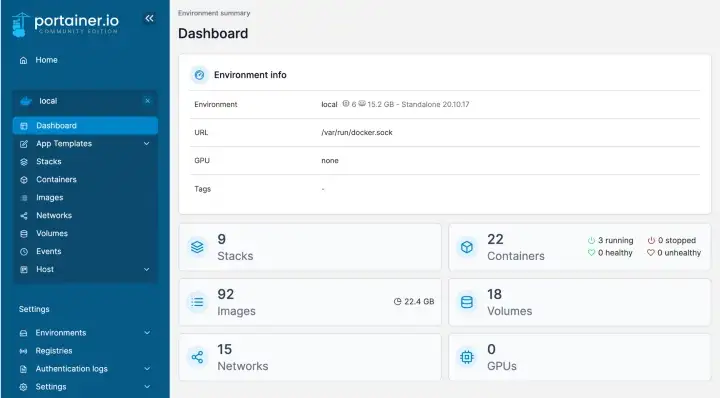Screen dimensions: 720x398
Task: Expand the App Templates submenu chevron
Action: click(146, 144)
